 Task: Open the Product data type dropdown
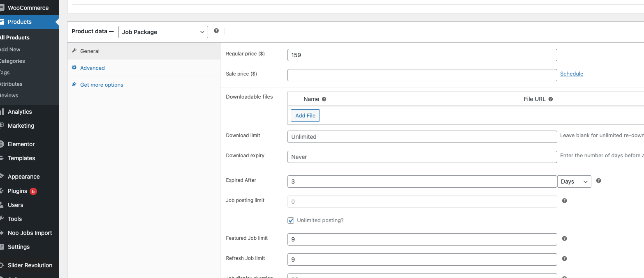163,32
